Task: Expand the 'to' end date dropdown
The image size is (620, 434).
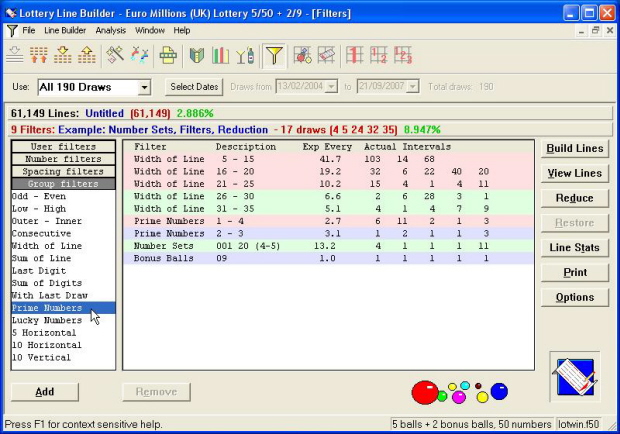Action: pyautogui.click(x=413, y=86)
